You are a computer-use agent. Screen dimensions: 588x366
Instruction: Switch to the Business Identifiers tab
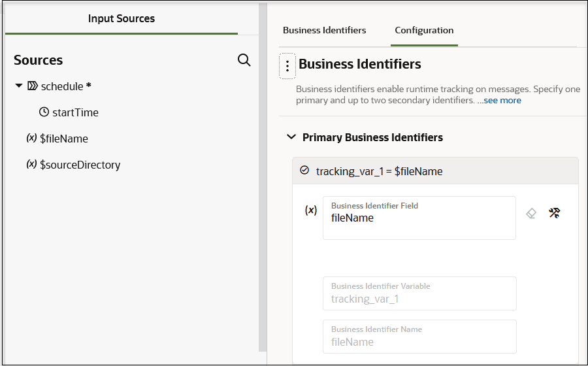(324, 30)
